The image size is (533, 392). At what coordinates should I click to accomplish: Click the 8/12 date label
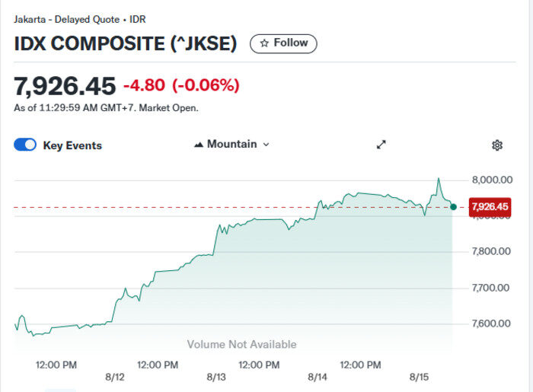click(x=115, y=377)
